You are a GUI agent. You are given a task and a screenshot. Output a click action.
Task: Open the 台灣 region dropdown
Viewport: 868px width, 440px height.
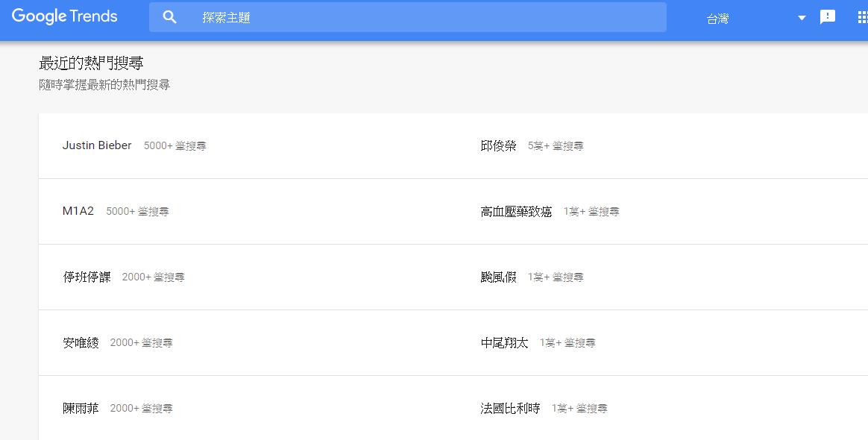(x=756, y=18)
